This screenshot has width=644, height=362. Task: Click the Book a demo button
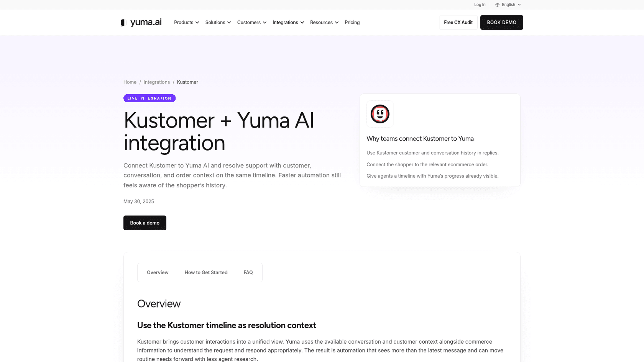pyautogui.click(x=145, y=223)
